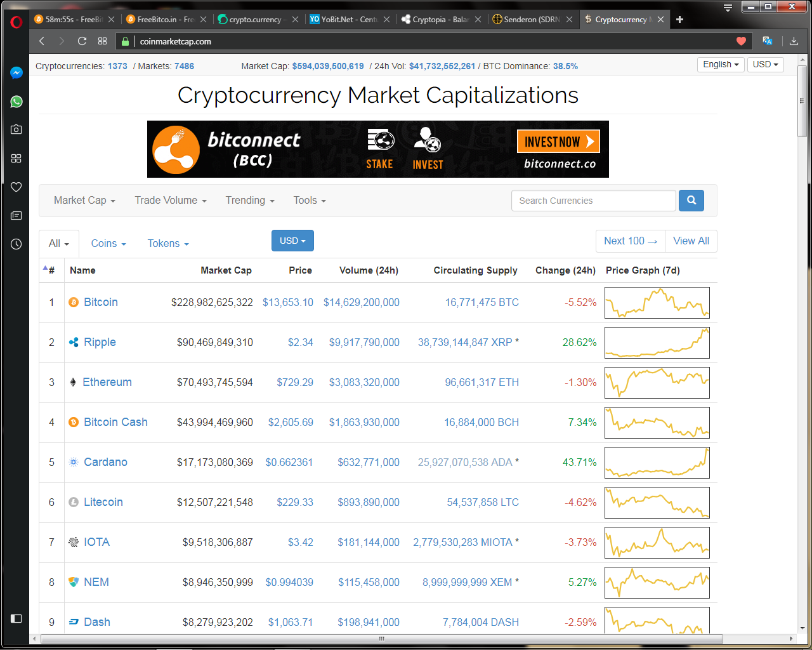This screenshot has height=650, width=812.
Task: Open history clock sidebar icon
Action: [x=16, y=244]
